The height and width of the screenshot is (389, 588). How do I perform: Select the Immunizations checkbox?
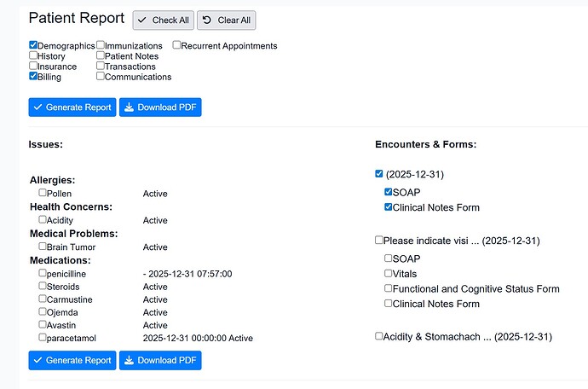pos(101,45)
